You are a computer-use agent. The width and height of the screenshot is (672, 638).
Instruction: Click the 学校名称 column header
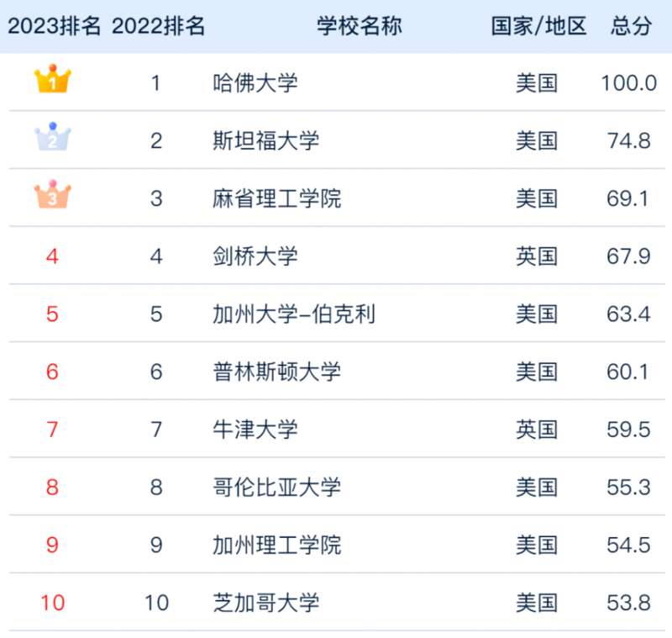pos(360,26)
